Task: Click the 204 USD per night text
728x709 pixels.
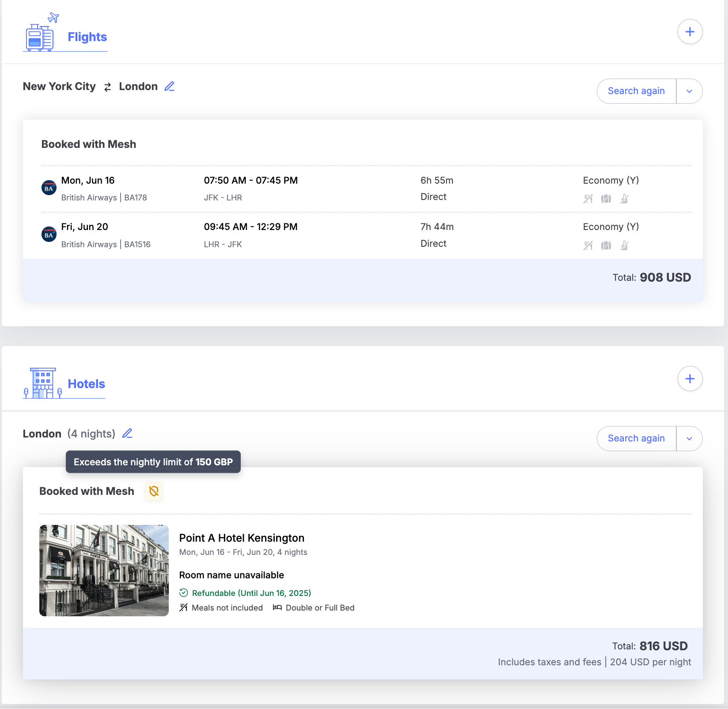Action: pyautogui.click(x=651, y=662)
